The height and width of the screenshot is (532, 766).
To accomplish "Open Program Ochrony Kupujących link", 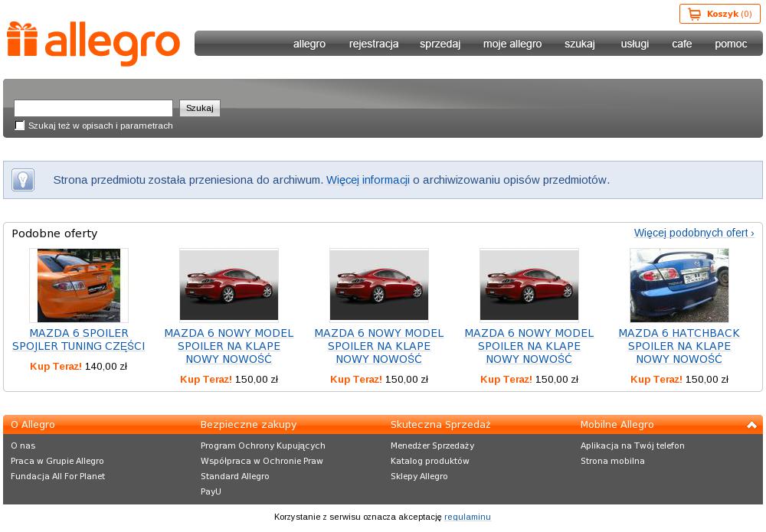I will 263,446.
